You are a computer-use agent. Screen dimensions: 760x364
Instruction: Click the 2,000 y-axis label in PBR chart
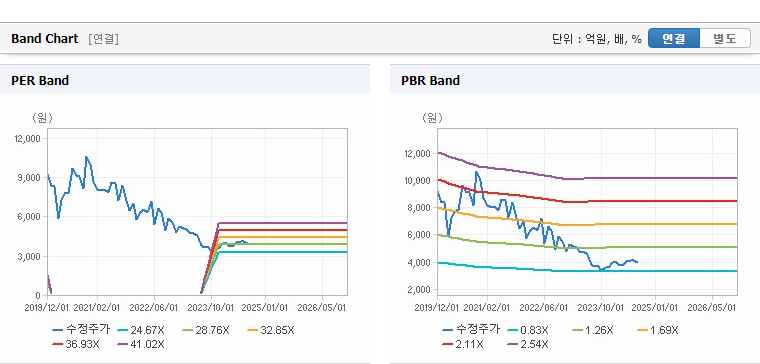pos(419,290)
